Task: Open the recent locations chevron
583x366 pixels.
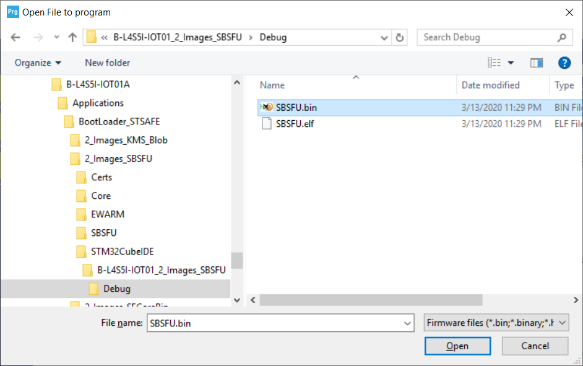Action: click(57, 37)
